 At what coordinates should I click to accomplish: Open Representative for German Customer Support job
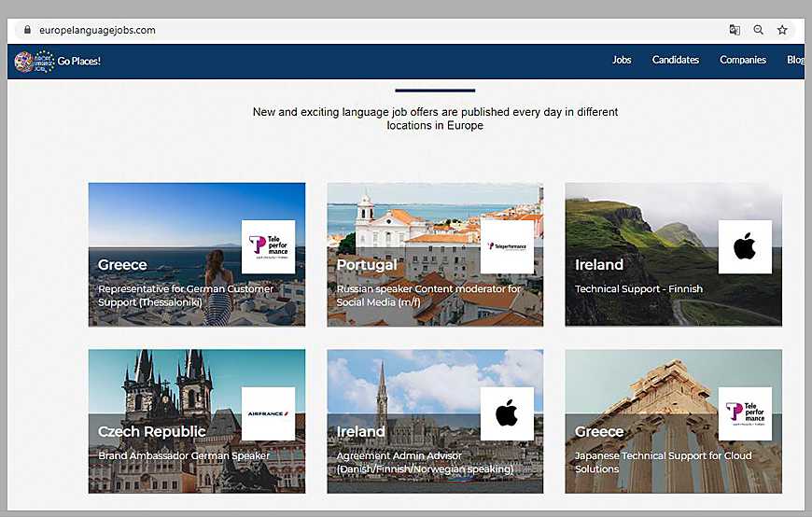pos(186,295)
